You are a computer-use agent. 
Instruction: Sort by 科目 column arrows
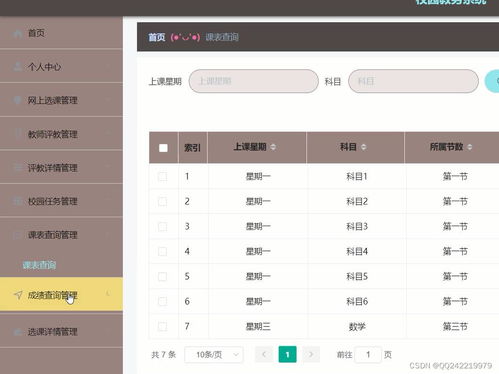[363, 147]
